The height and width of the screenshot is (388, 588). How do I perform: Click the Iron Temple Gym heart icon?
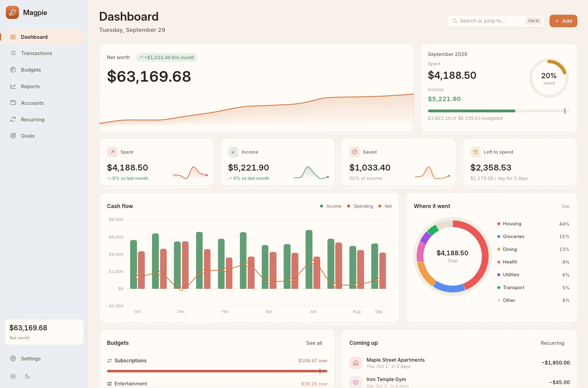click(x=356, y=382)
